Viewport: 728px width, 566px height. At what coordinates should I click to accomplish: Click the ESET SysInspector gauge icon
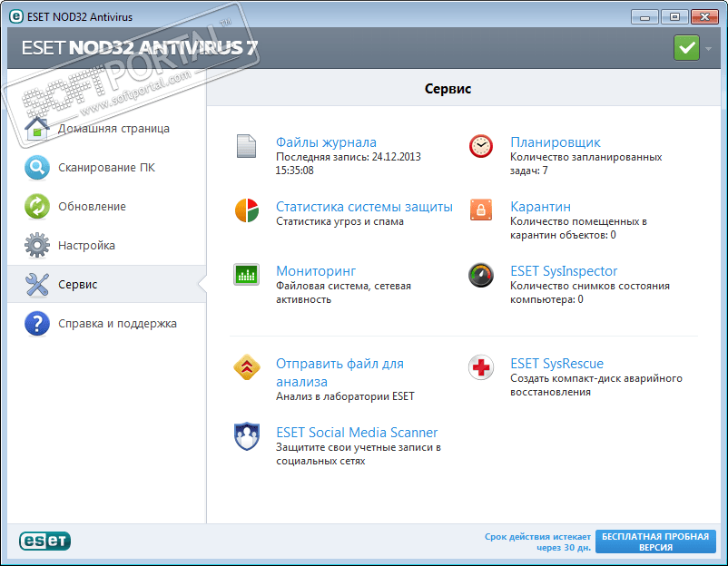pyautogui.click(x=481, y=275)
